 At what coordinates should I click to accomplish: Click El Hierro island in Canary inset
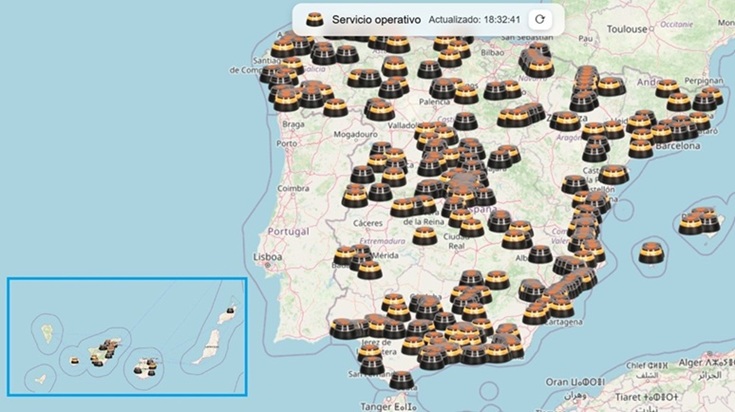tap(40, 380)
